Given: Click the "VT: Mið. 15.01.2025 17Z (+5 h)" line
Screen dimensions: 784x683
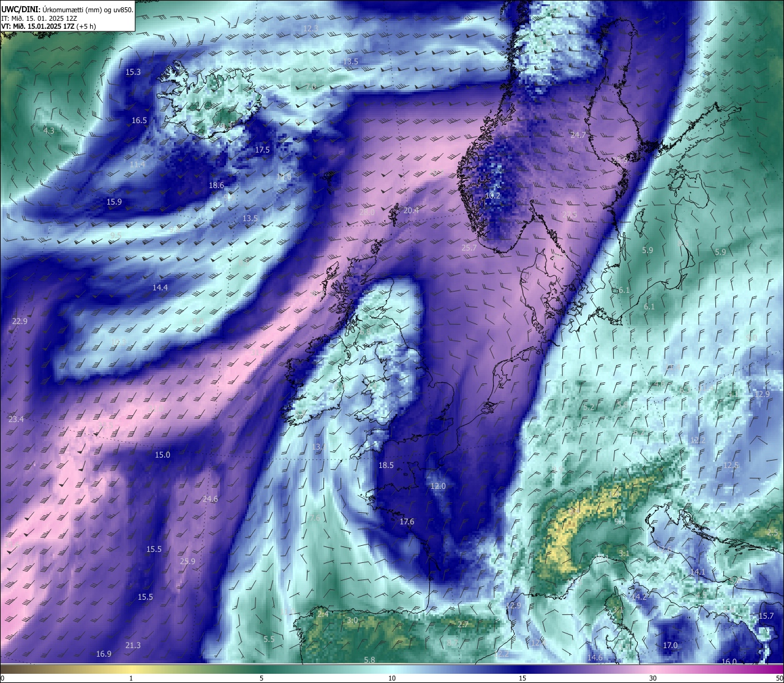Looking at the screenshot, I should (x=48, y=26).
